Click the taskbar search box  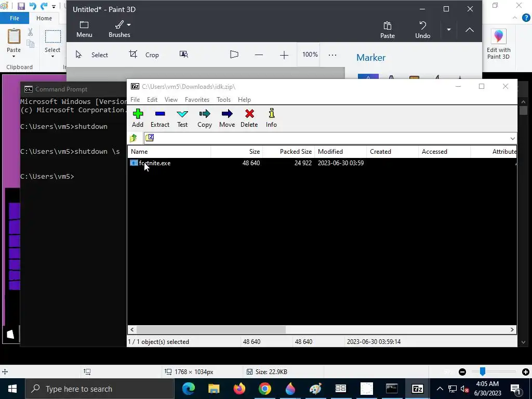tap(99, 389)
